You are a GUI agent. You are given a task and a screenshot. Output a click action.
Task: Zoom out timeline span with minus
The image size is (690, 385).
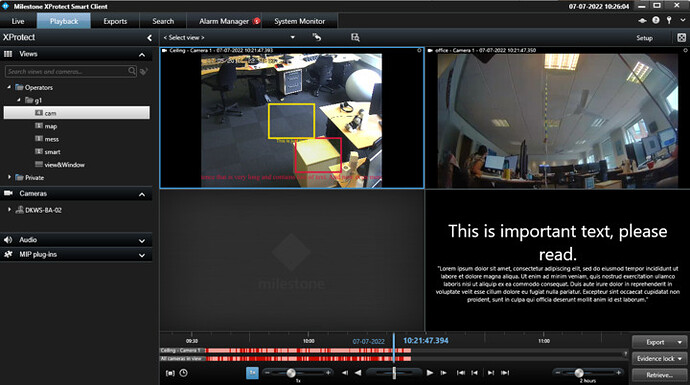[558, 373]
